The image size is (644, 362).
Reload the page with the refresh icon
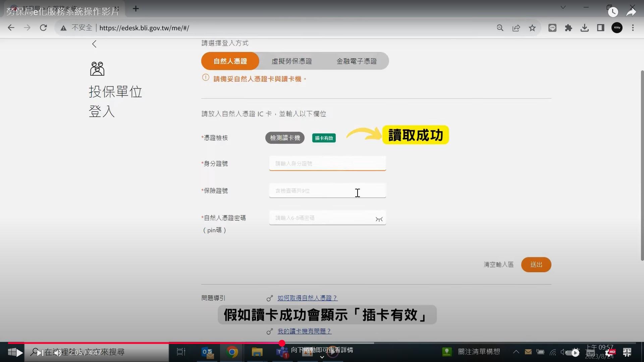(43, 28)
